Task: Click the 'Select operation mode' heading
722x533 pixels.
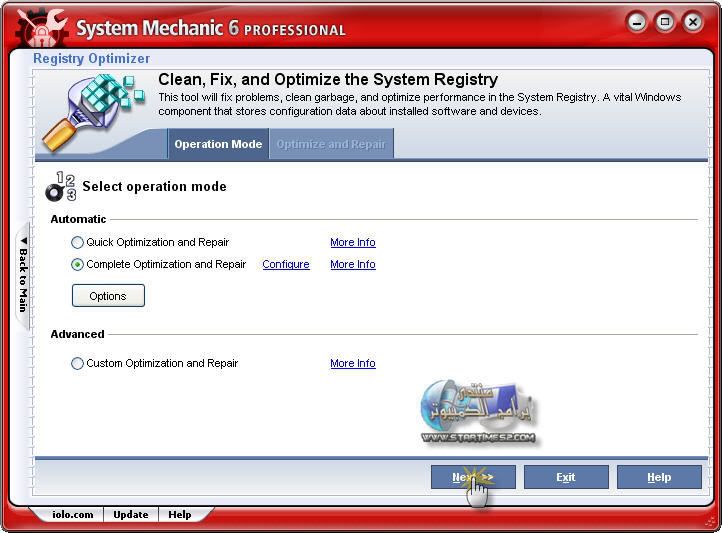Action: pyautogui.click(x=154, y=186)
